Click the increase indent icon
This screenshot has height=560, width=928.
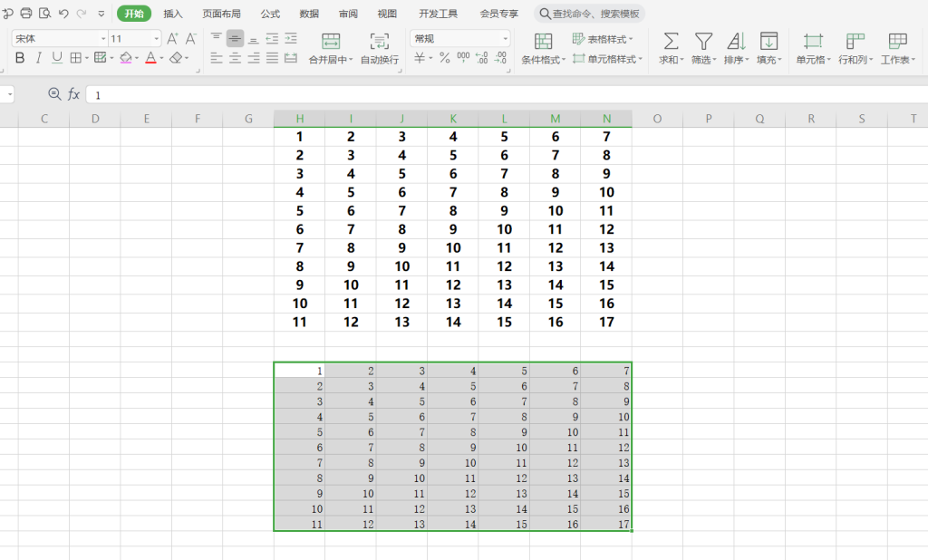coord(291,38)
